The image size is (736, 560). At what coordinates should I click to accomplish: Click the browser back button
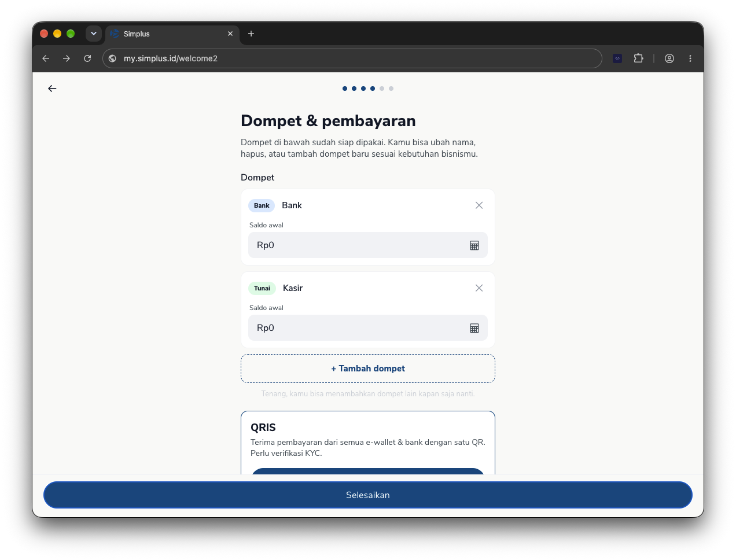46,58
